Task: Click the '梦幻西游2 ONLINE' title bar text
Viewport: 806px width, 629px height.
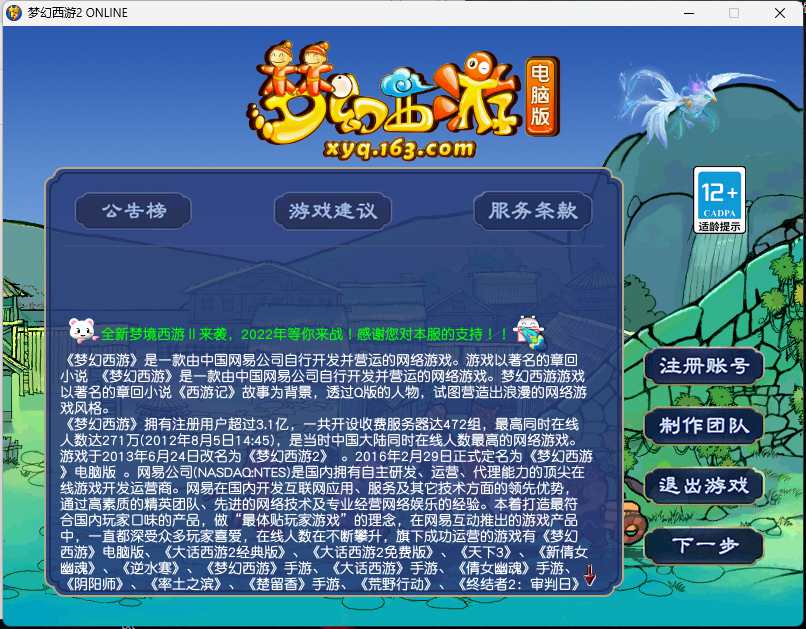Action: tap(78, 13)
